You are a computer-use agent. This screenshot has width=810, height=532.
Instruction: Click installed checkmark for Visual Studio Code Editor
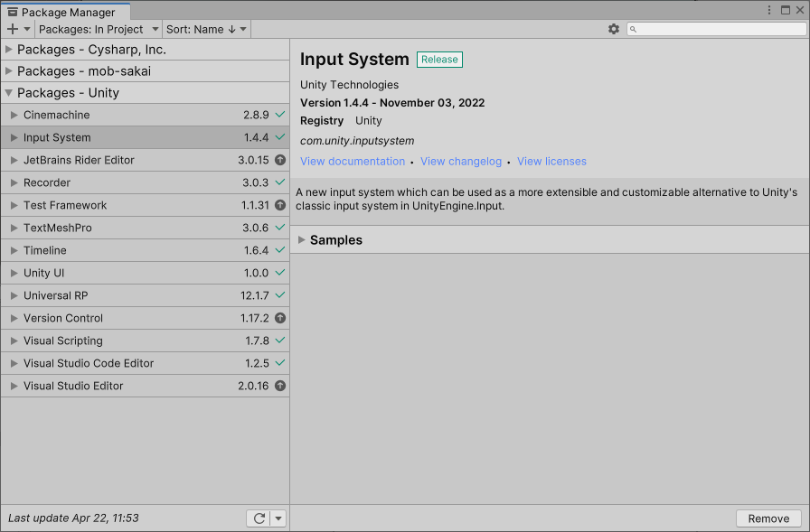[280, 363]
